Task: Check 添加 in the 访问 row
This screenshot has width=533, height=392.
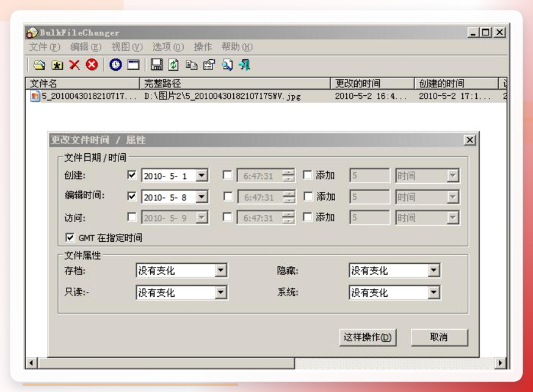Action: [x=308, y=217]
